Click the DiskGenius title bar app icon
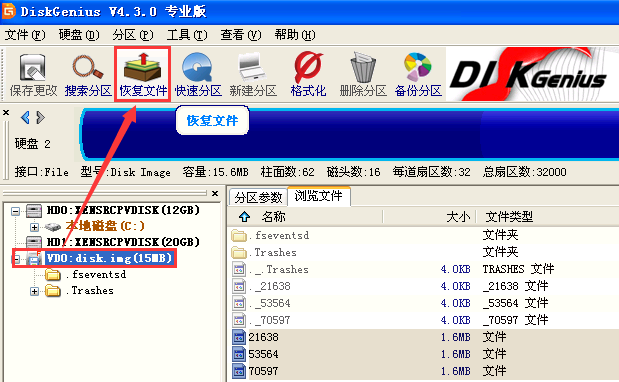 click(9, 11)
